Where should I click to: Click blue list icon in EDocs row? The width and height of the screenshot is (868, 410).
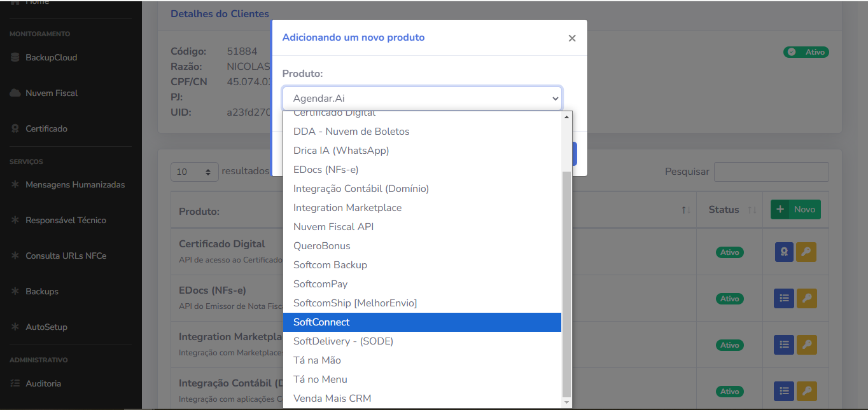point(784,298)
